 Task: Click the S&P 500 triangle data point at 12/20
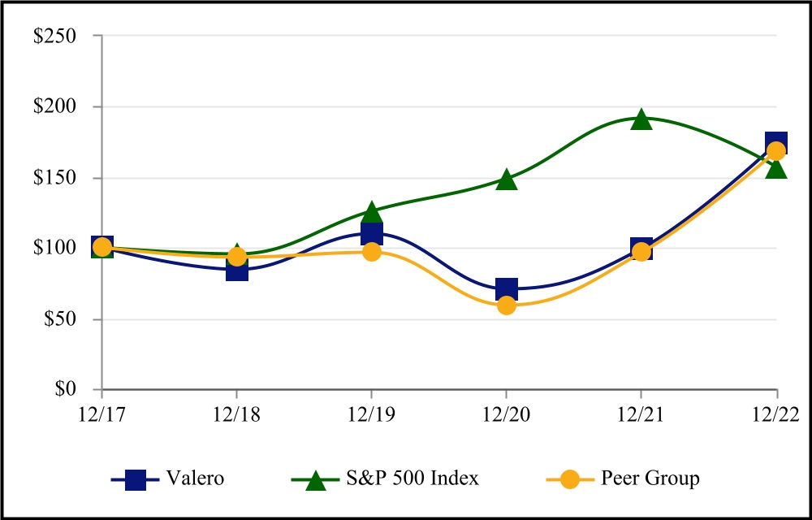[507, 179]
